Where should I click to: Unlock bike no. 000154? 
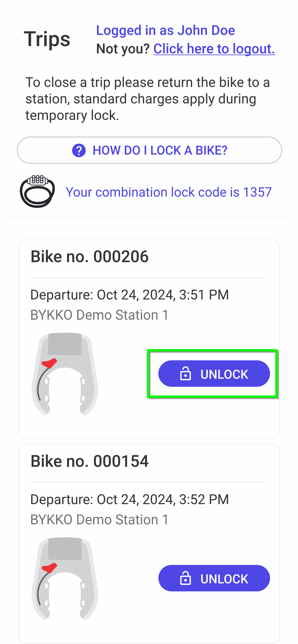(x=214, y=578)
